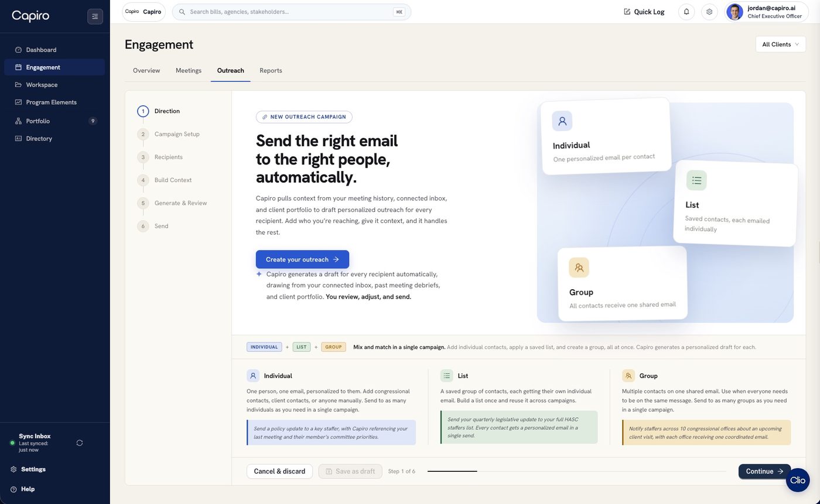
Task: Expand the All Clients dropdown
Action: [781, 44]
